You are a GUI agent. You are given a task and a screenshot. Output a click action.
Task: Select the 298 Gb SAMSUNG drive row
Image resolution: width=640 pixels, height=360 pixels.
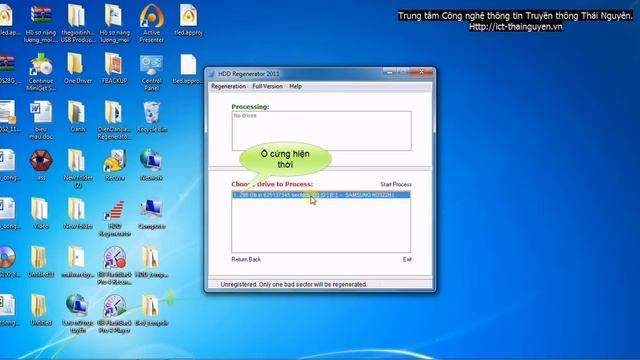coord(321,195)
